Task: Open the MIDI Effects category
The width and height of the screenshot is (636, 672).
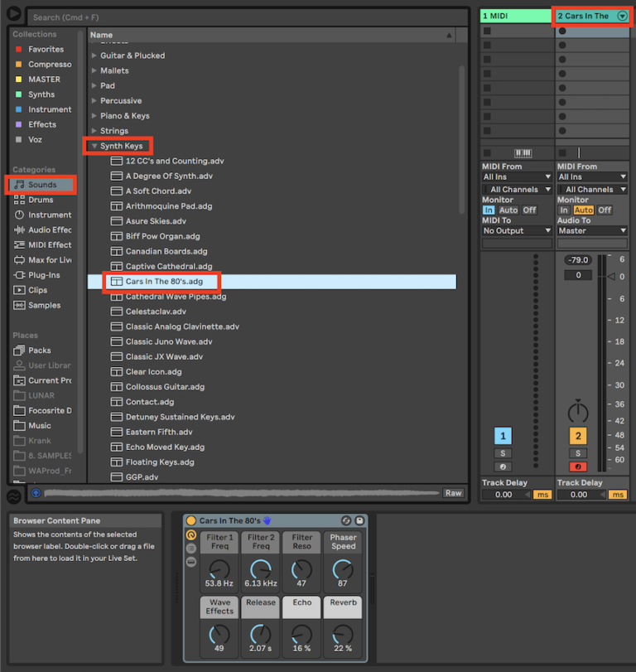Action: [x=42, y=244]
